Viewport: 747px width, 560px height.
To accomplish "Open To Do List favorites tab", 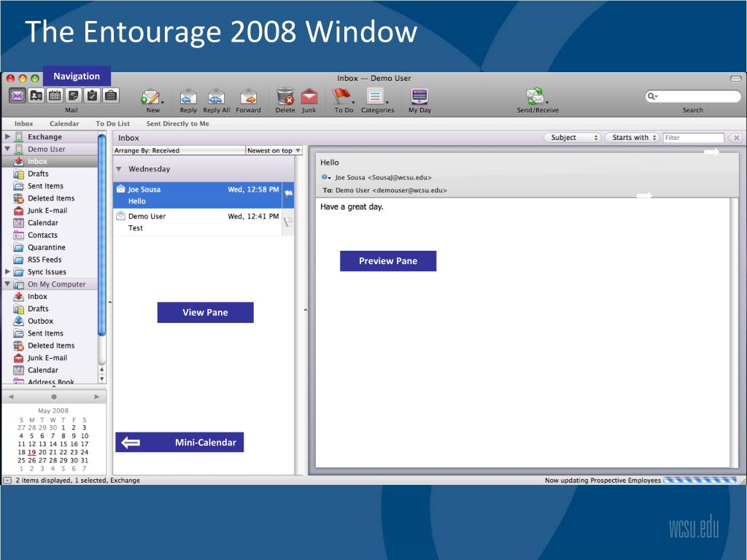I will click(x=113, y=124).
